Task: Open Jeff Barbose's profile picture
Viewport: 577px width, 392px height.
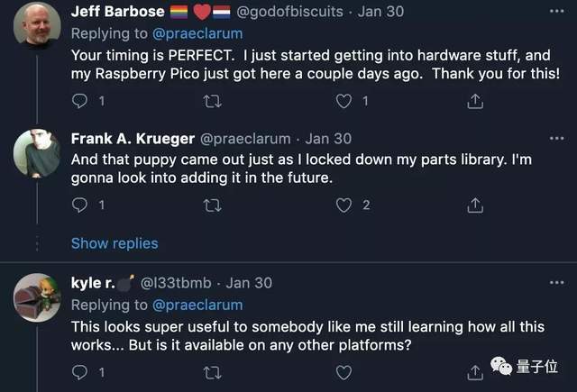Action: 37,27
